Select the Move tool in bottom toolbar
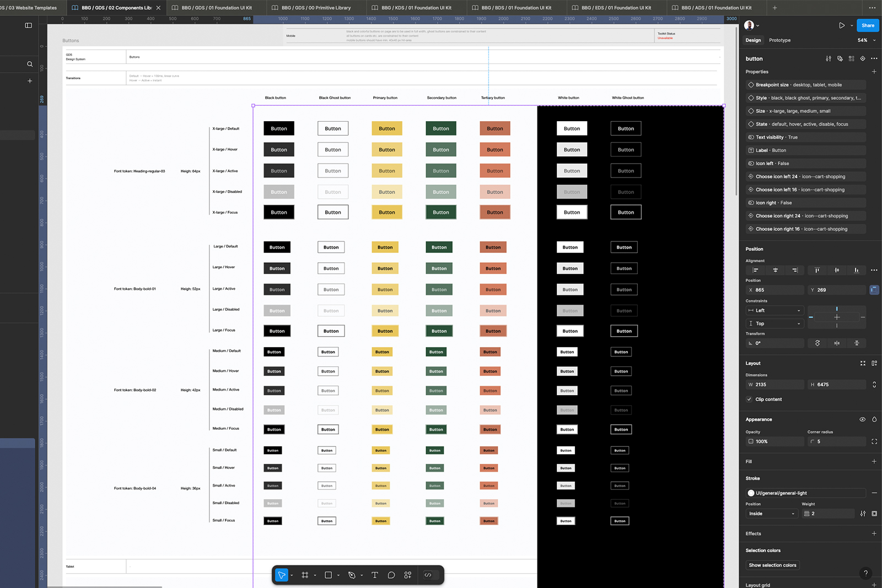882x588 pixels. click(x=282, y=575)
